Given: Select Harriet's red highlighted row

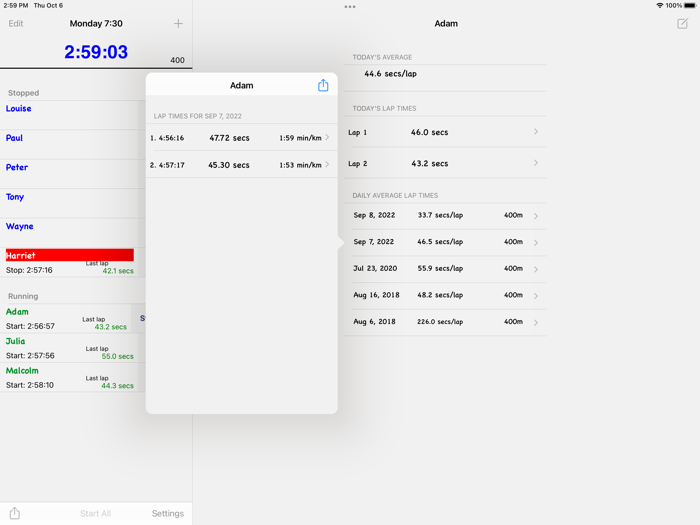Looking at the screenshot, I should pyautogui.click(x=70, y=256).
